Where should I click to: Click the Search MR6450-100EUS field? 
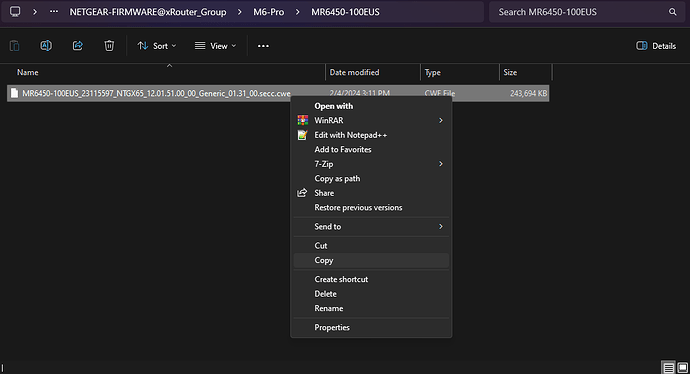pos(581,12)
